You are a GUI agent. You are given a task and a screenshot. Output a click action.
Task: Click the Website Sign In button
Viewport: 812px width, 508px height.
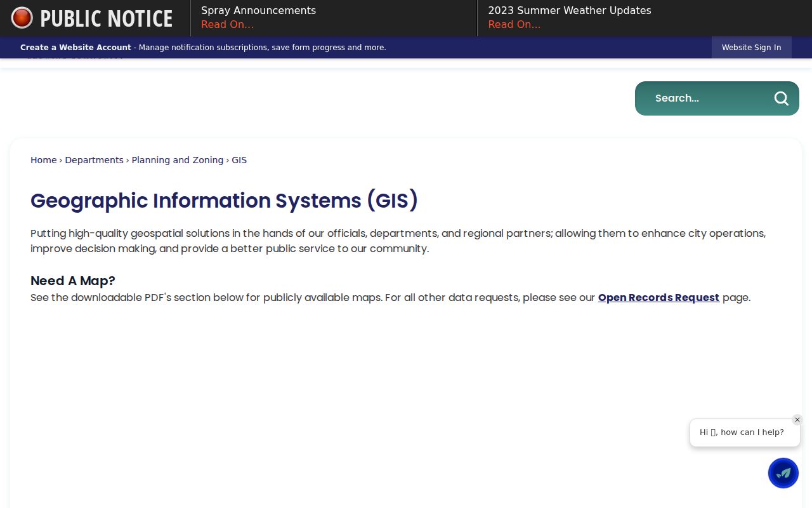click(x=752, y=48)
